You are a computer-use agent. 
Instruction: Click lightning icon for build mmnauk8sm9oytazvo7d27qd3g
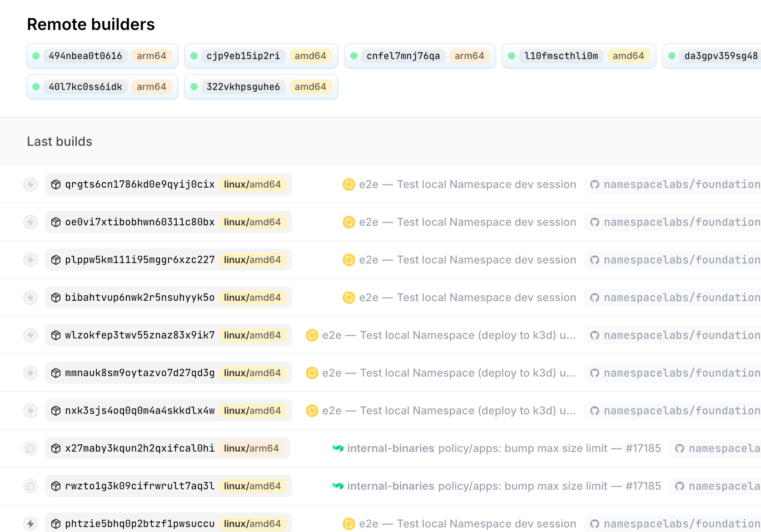(30, 373)
